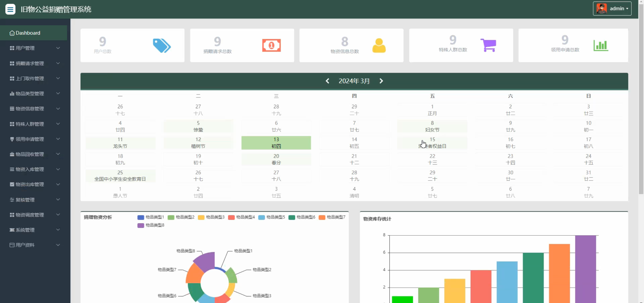Click the red money icon on donation requests card

click(x=271, y=45)
